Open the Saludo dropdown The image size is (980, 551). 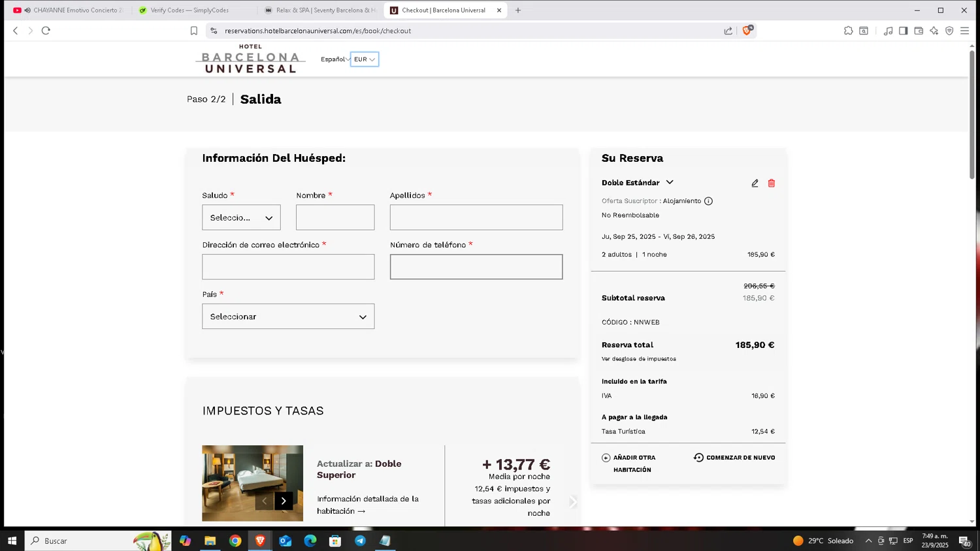click(x=241, y=217)
